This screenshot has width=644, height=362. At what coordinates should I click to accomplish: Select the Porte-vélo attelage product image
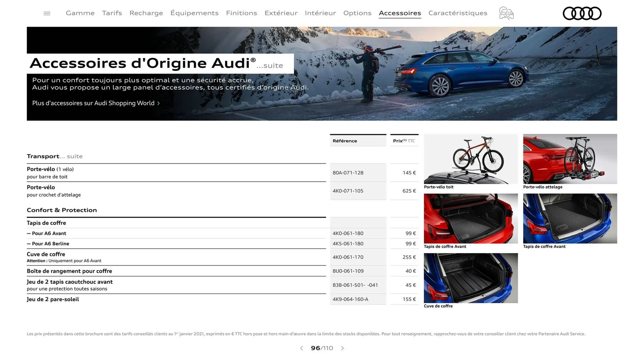[570, 159]
